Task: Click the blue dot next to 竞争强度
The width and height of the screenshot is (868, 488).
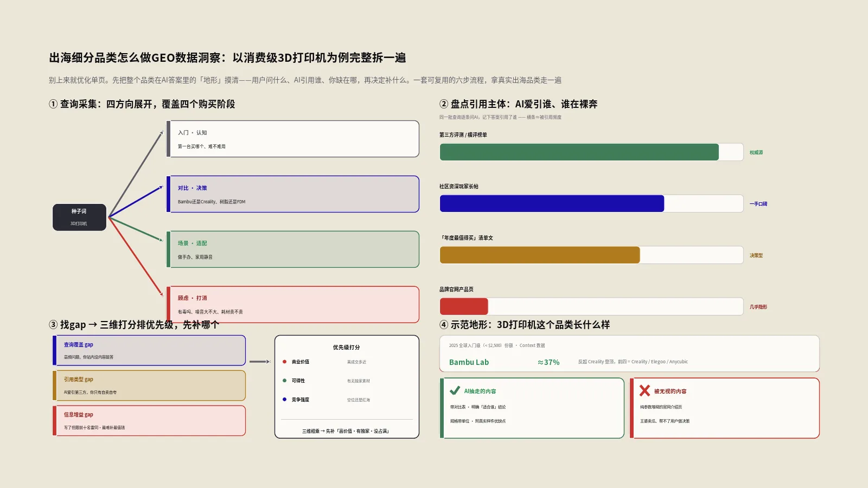Action: 284,400
